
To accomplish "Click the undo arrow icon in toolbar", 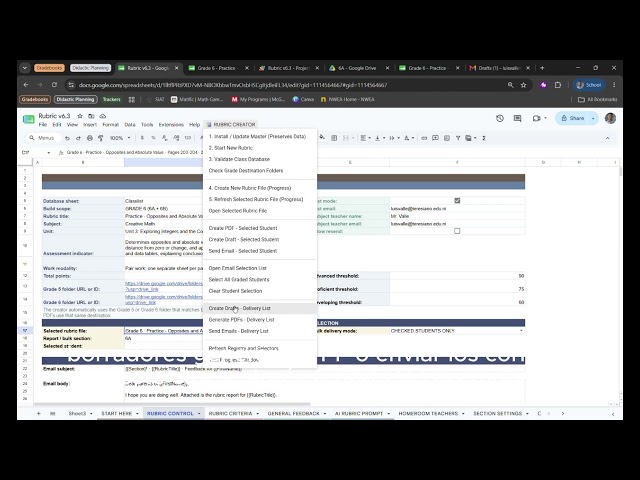I will 67,138.
